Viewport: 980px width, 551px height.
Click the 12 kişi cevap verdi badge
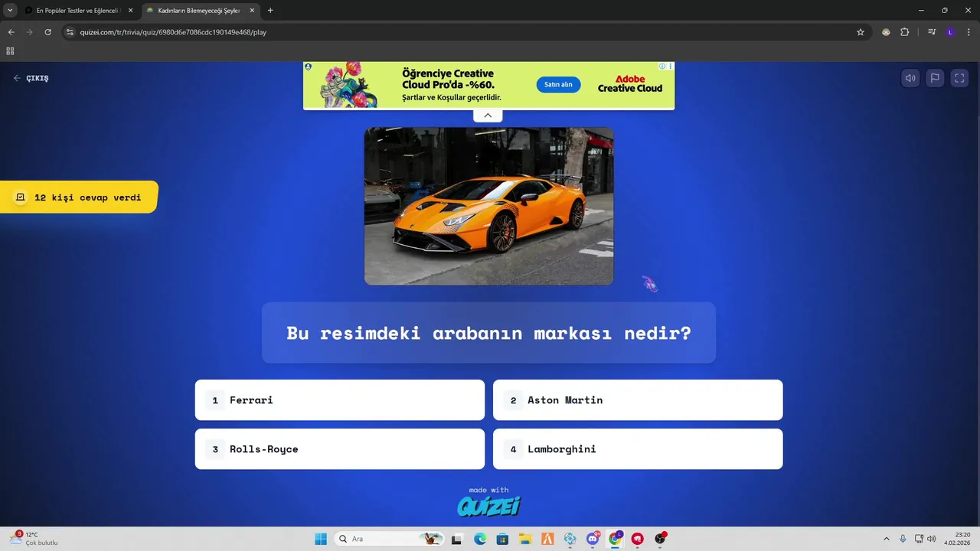tap(79, 197)
